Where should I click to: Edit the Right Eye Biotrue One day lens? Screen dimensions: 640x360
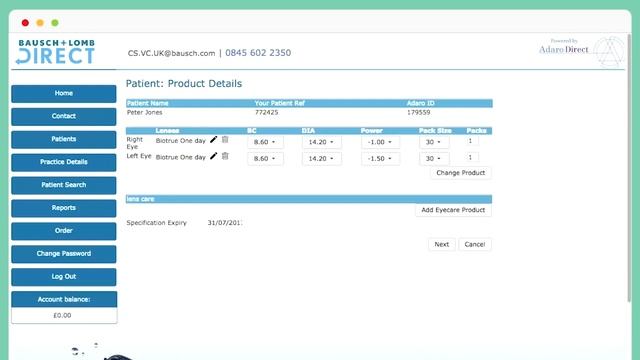[213, 140]
